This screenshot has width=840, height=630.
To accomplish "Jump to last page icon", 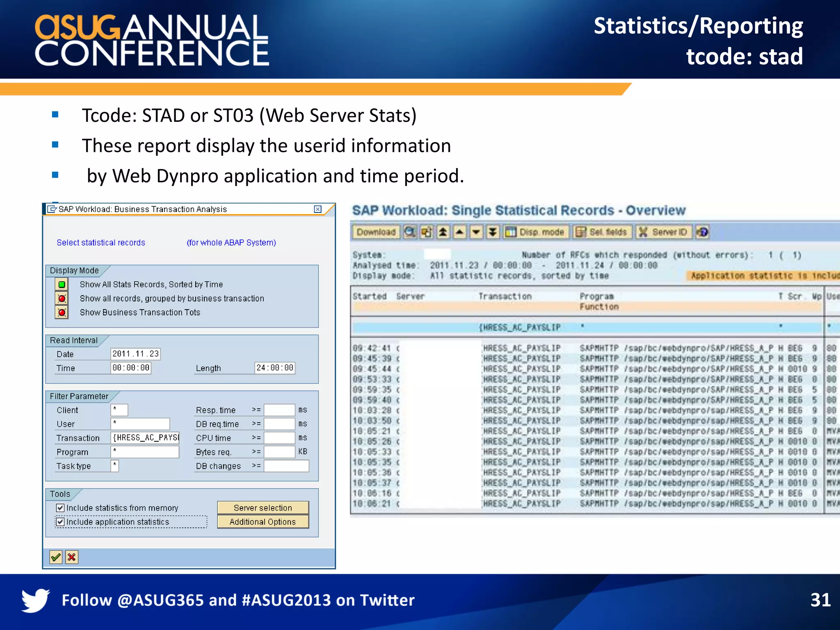I will coord(493,232).
